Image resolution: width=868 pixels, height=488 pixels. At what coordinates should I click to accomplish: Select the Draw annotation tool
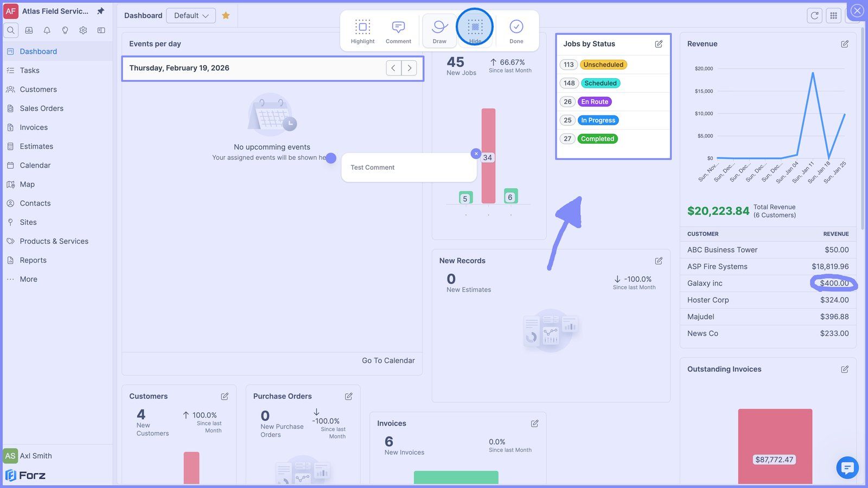439,31
